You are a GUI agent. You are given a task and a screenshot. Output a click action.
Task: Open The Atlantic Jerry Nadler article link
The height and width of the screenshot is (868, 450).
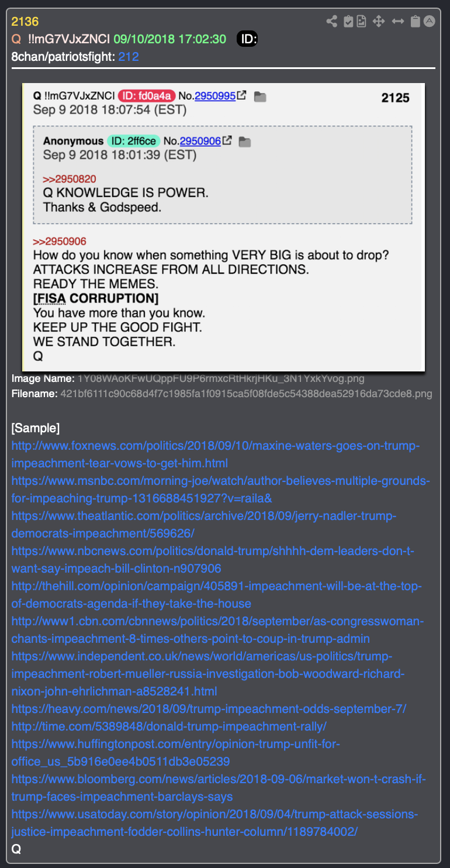coord(204,525)
